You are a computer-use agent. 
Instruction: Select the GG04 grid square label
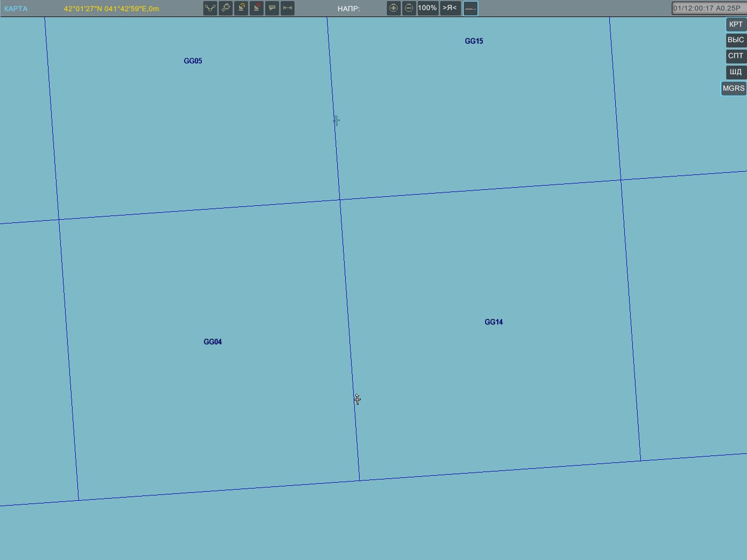(212, 342)
